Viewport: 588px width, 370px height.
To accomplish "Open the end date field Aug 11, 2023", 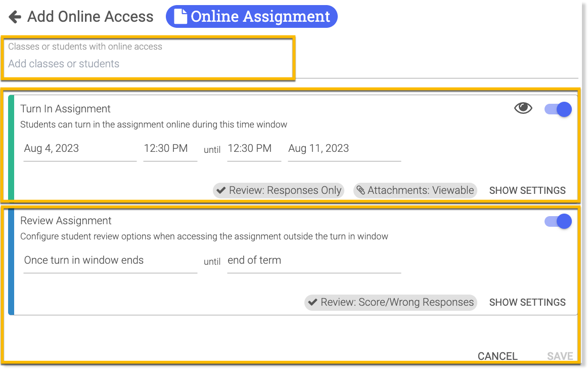I will 344,149.
